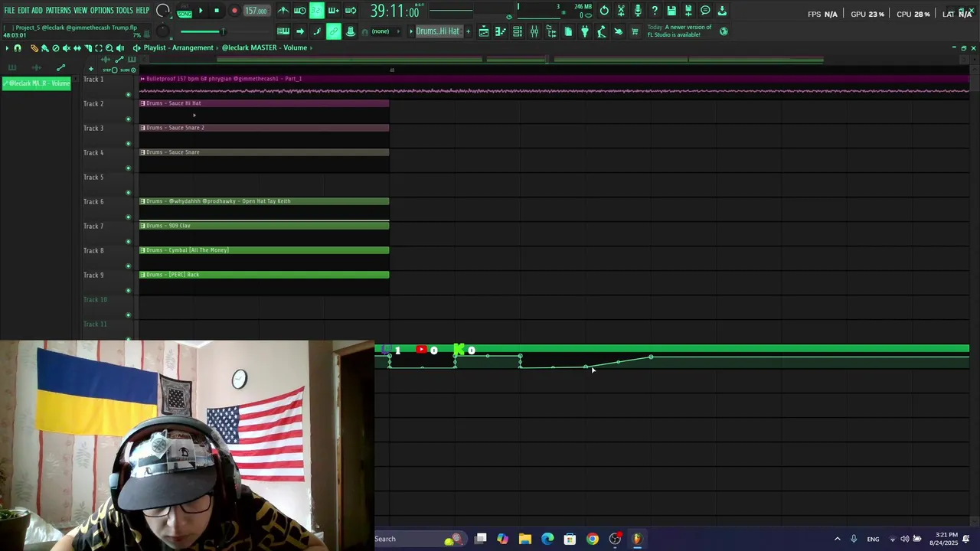Toggle wait for input before recording
Viewport: 980px width, 551px height.
pyautogui.click(x=300, y=11)
